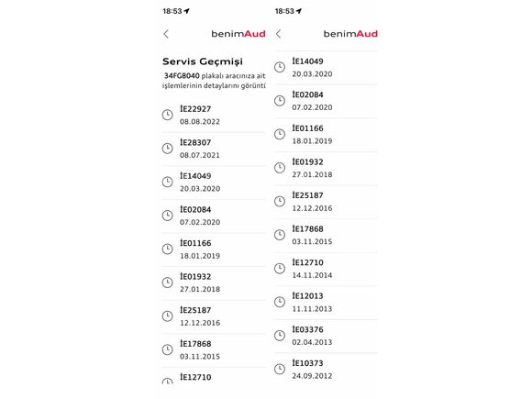
Task: Click clock icon next to İE10373
Action: click(280, 369)
